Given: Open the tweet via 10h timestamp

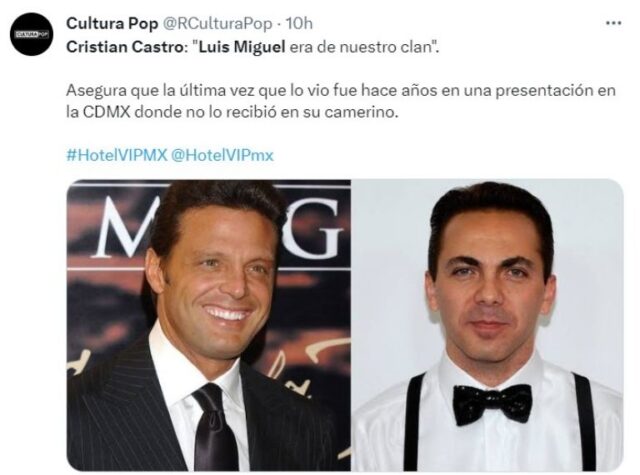Looking at the screenshot, I should [299, 23].
